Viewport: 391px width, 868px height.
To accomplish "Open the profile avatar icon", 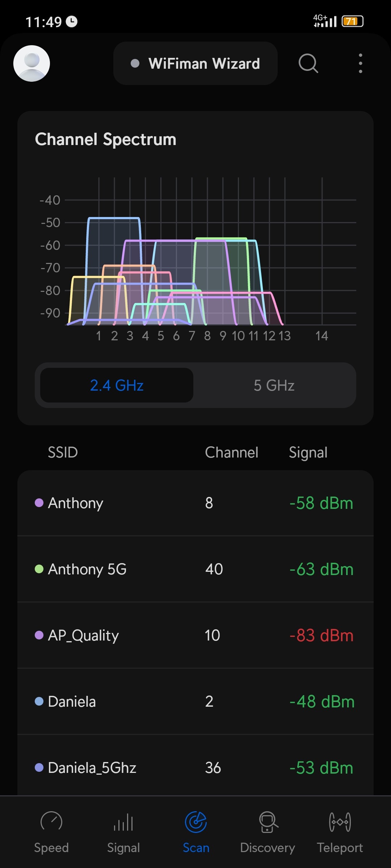I will pyautogui.click(x=31, y=63).
